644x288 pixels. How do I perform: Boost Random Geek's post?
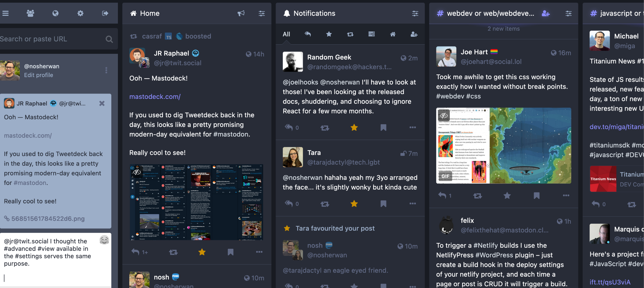click(325, 128)
